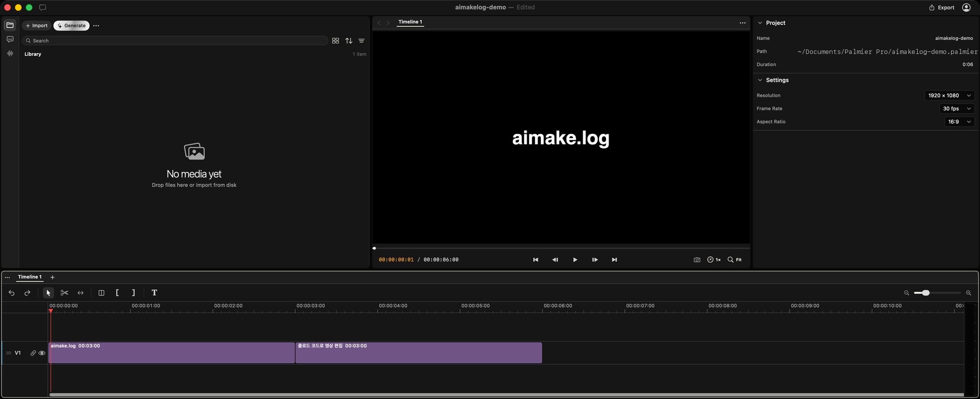This screenshot has width=980, height=399.
Task: Split the clip at playhead
Action: tap(101, 293)
